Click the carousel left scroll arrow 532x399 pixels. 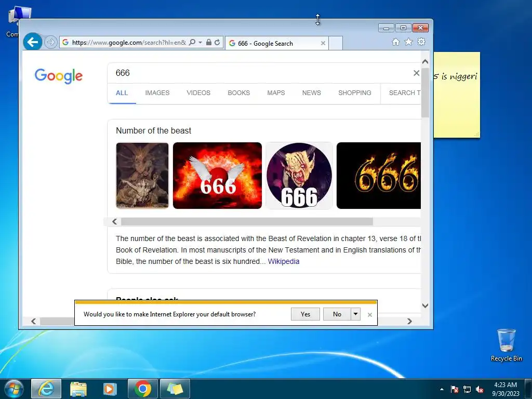click(115, 221)
